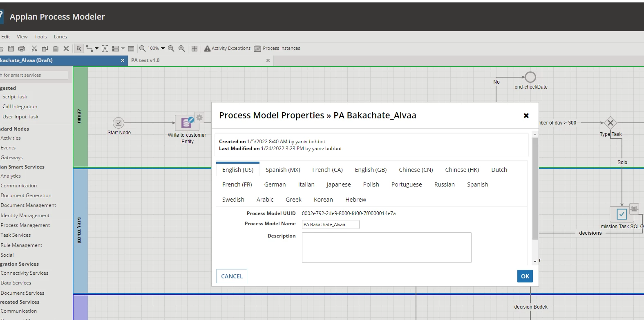The image size is (644, 320).
Task: Select Script Task in the palette
Action: [x=15, y=97]
